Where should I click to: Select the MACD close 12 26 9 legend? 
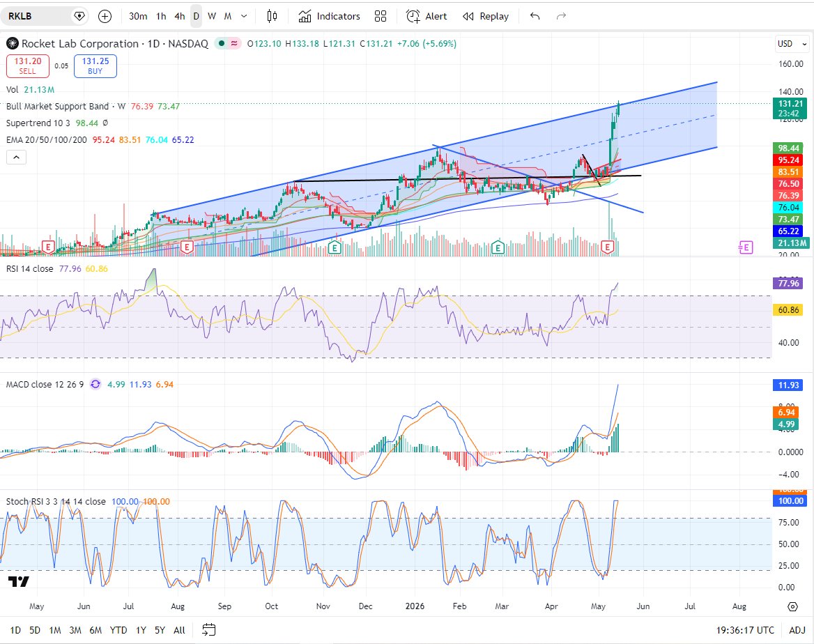tap(45, 384)
